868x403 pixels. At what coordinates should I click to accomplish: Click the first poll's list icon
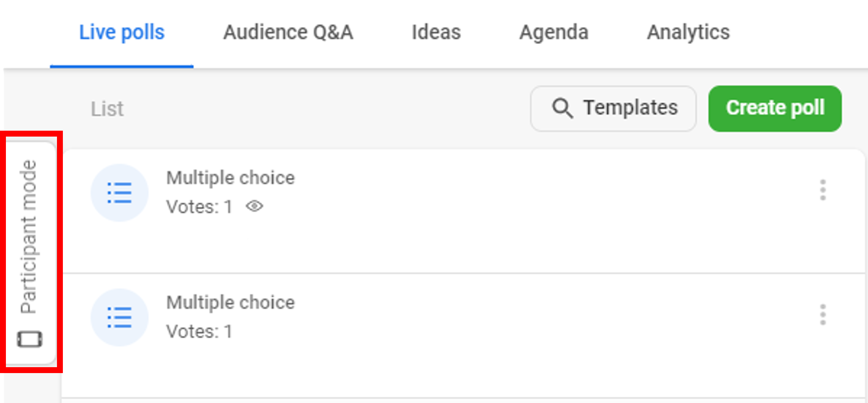click(119, 193)
